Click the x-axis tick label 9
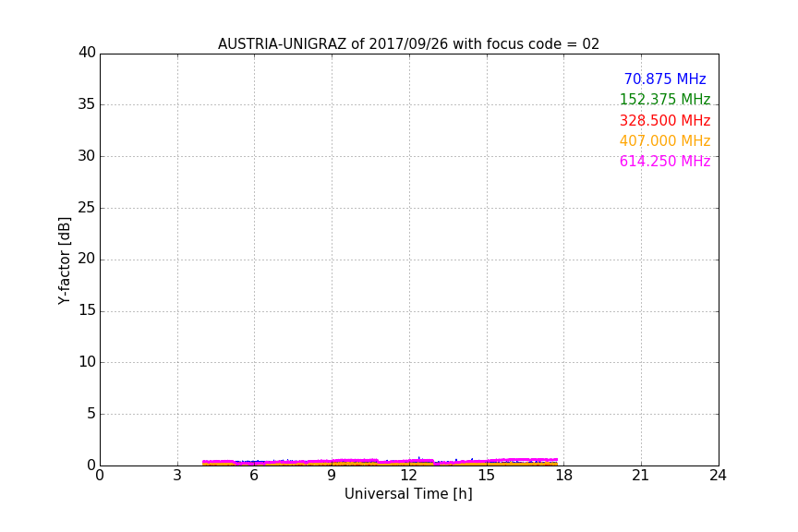The height and width of the screenshot is (532, 798). point(332,476)
